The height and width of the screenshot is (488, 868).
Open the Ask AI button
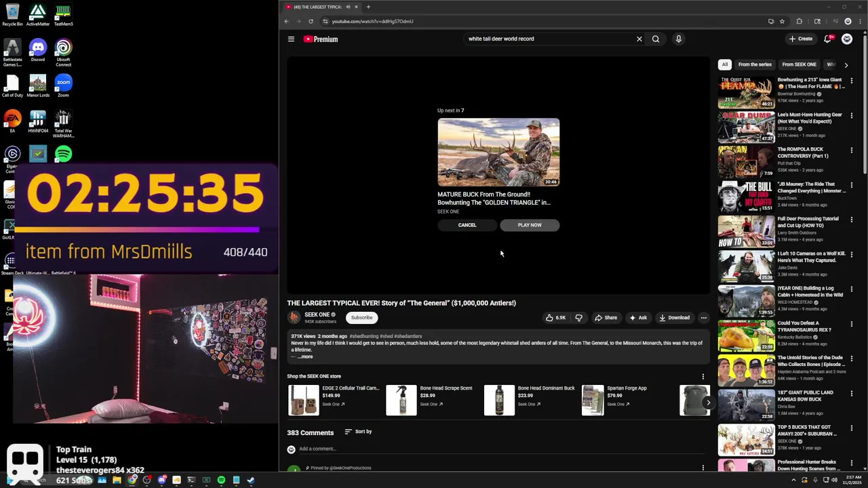tap(638, 318)
